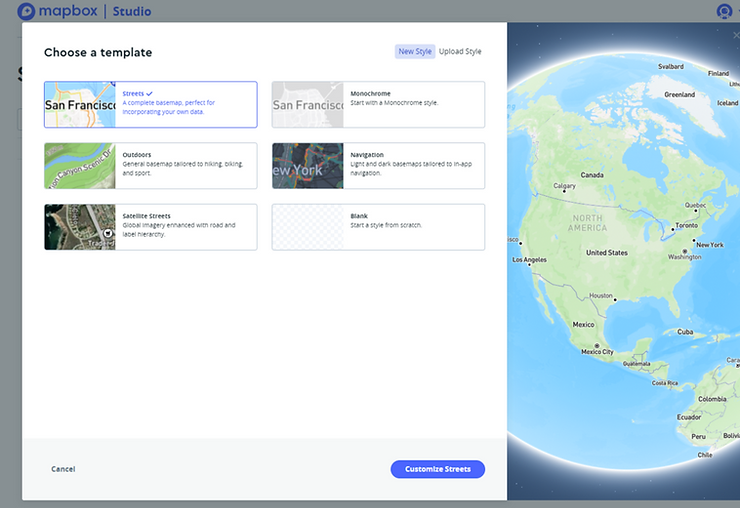Click the Canada label on globe

[592, 175]
